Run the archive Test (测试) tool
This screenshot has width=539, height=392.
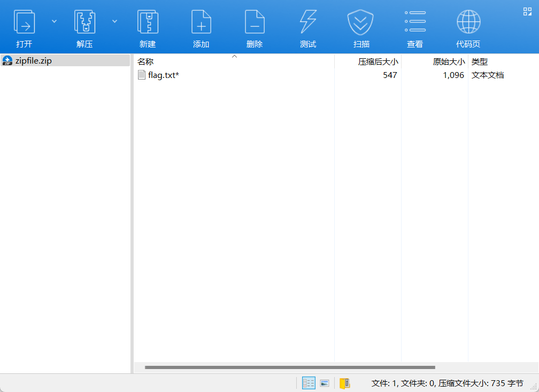click(x=308, y=22)
